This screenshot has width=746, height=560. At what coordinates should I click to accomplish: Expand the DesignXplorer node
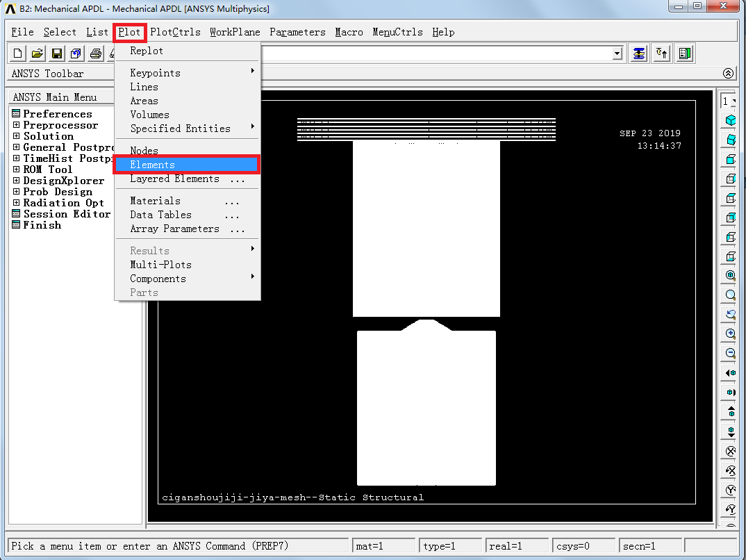16,181
